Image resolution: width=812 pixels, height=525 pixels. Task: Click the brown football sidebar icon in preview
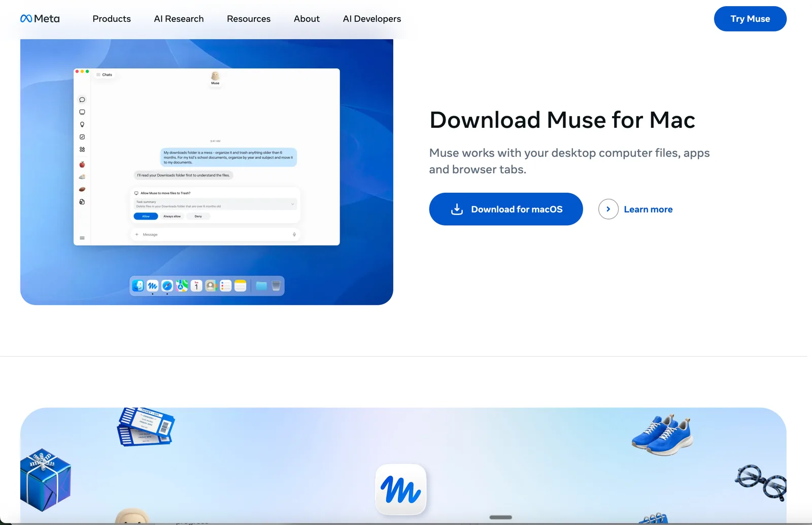coord(82,189)
